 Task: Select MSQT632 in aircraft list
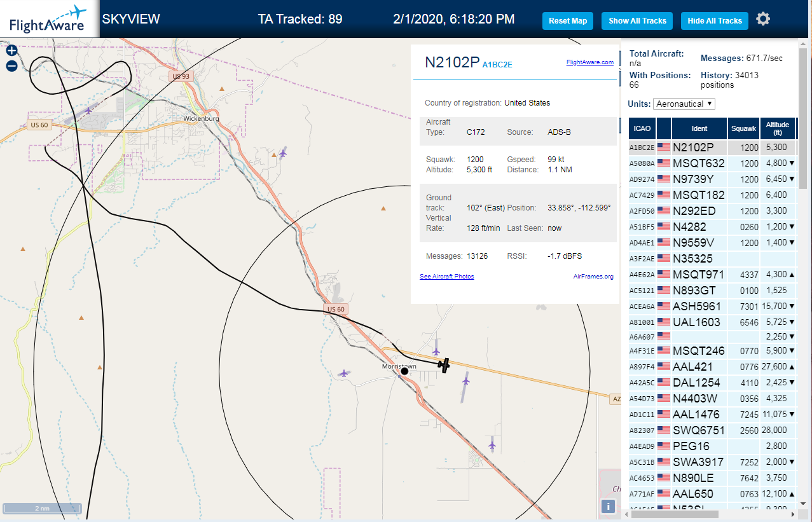(x=698, y=163)
